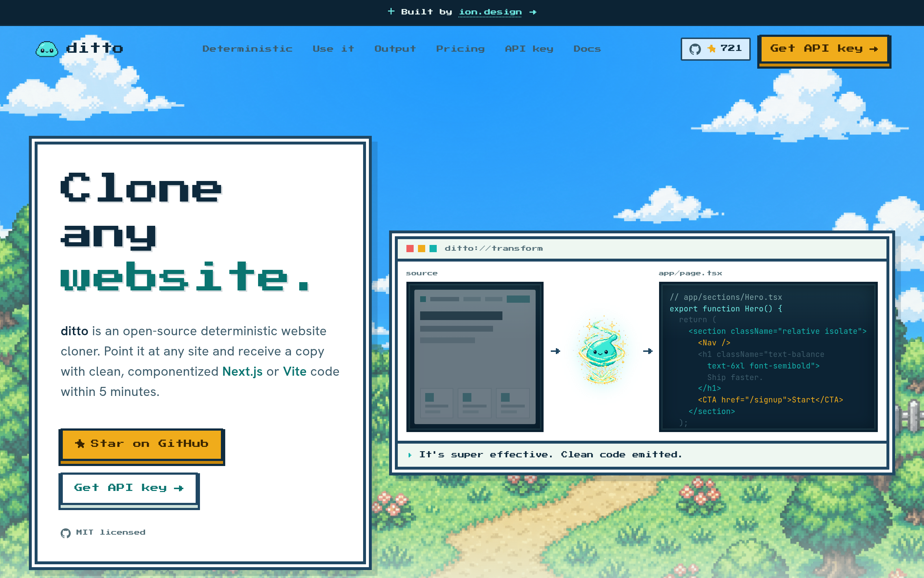924x578 pixels.
Task: Click the orange Get API key header button
Action: pyautogui.click(x=824, y=51)
